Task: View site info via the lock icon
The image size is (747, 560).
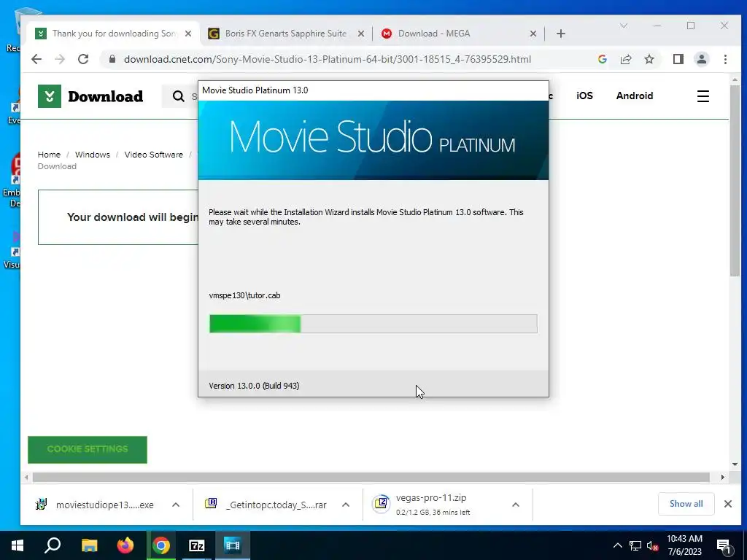Action: [112, 59]
